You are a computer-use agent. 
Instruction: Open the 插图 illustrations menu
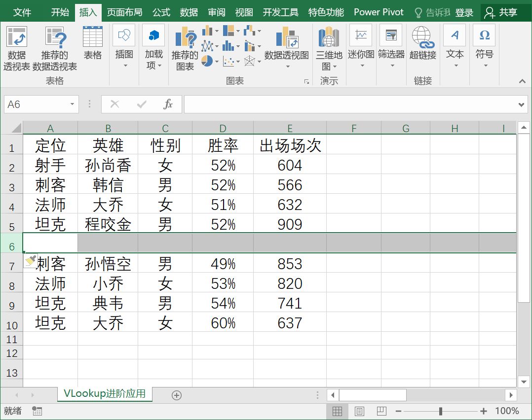coord(124,46)
